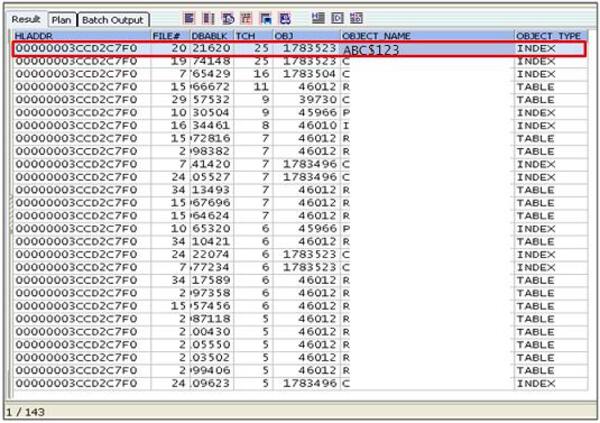Select DBABLK cell 72816
The width and height of the screenshot is (600, 423).
point(212,139)
